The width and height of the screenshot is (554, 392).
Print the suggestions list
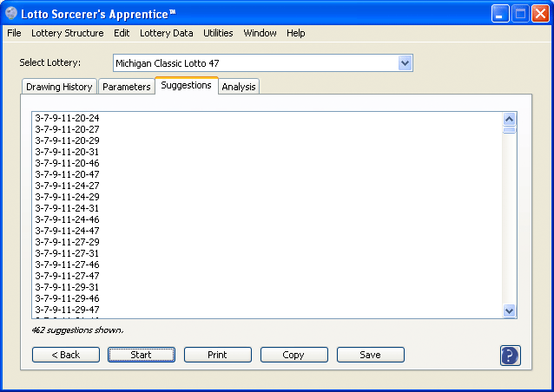tap(217, 355)
